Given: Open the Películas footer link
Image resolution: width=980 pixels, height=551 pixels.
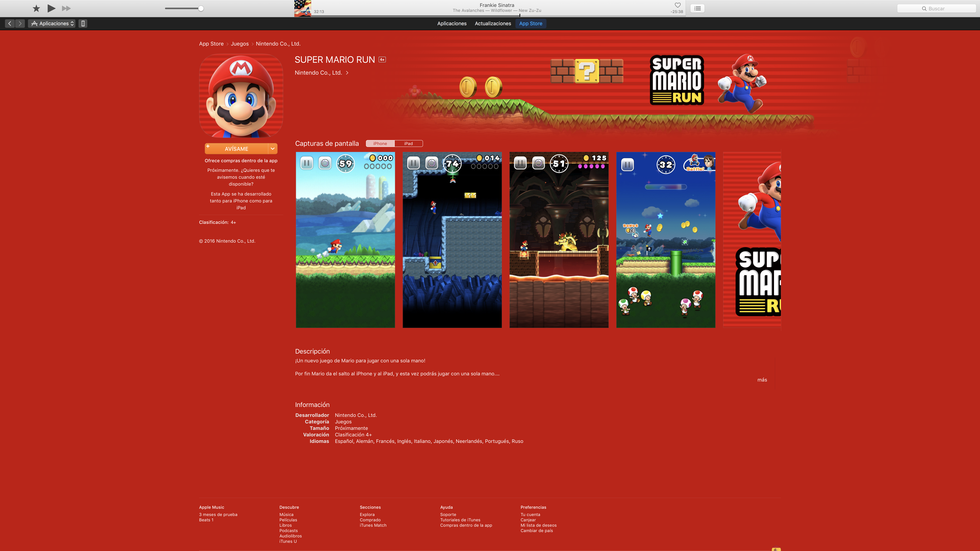Looking at the screenshot, I should click(288, 520).
